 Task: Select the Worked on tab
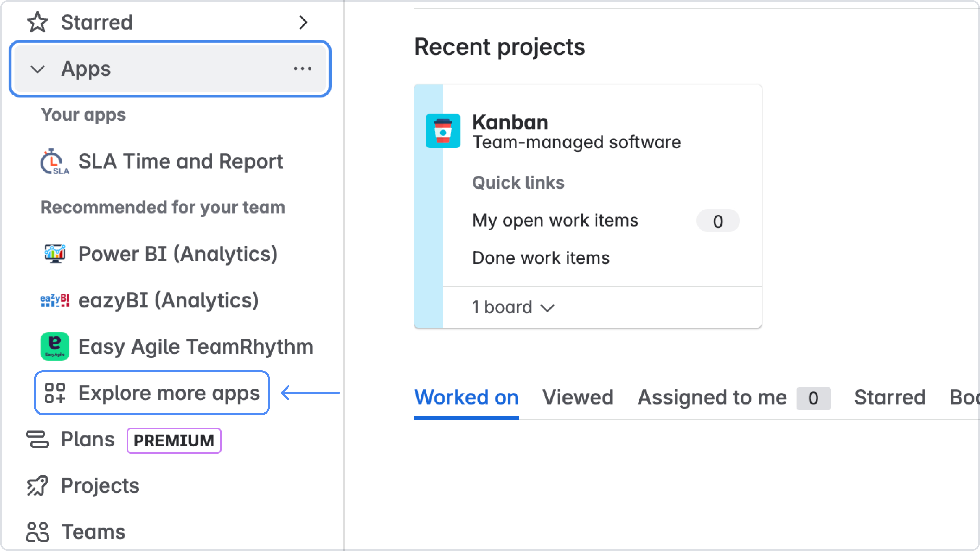pos(466,397)
